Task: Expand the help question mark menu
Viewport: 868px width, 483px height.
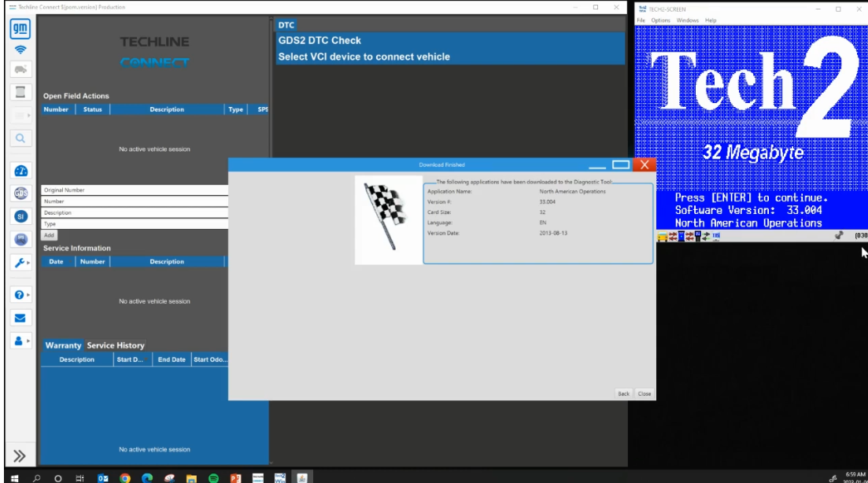Action: tap(28, 295)
